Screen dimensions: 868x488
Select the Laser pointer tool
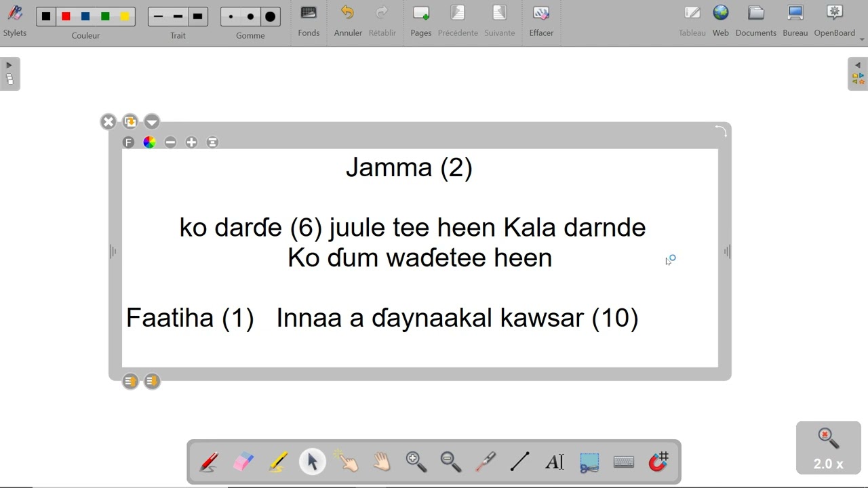point(486,462)
